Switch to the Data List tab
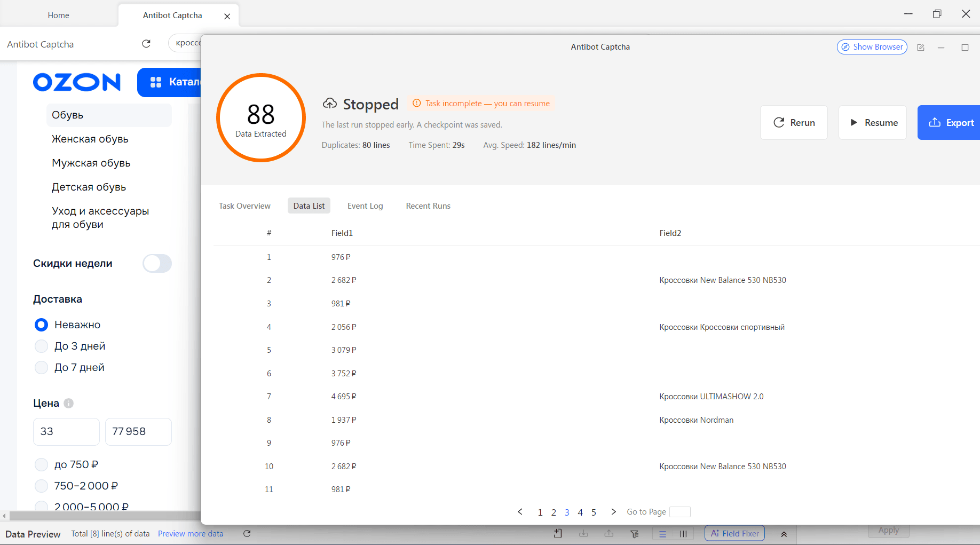The height and width of the screenshot is (545, 980). pyautogui.click(x=309, y=206)
